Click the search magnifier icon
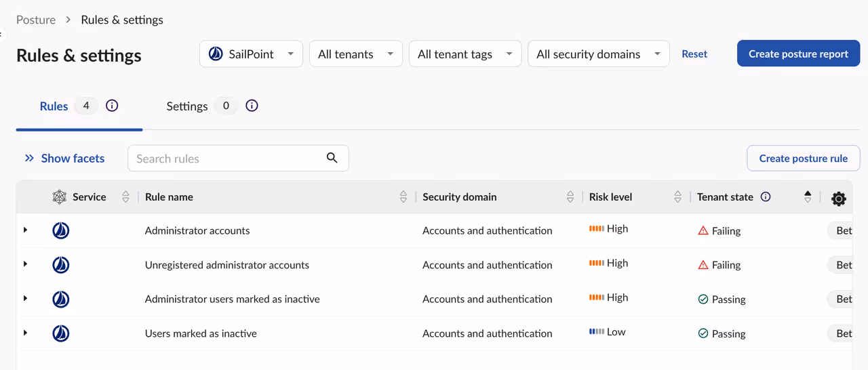Screen dimensions: 868x370 (332, 158)
